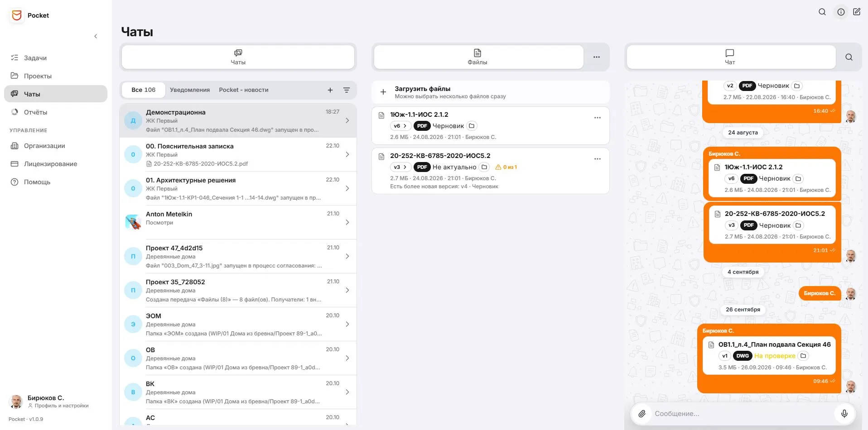Click the 4 сентября Бирюков С. message bubble

[820, 293]
